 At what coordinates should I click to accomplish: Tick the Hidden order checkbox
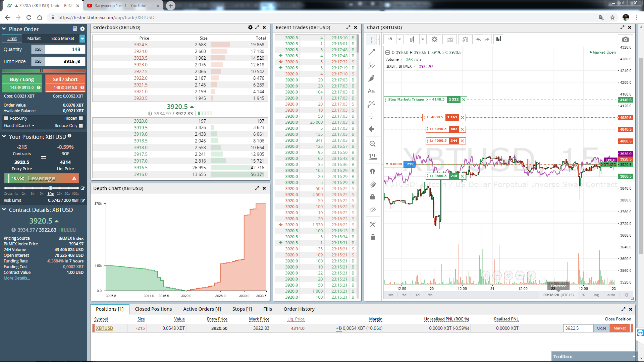81,118
